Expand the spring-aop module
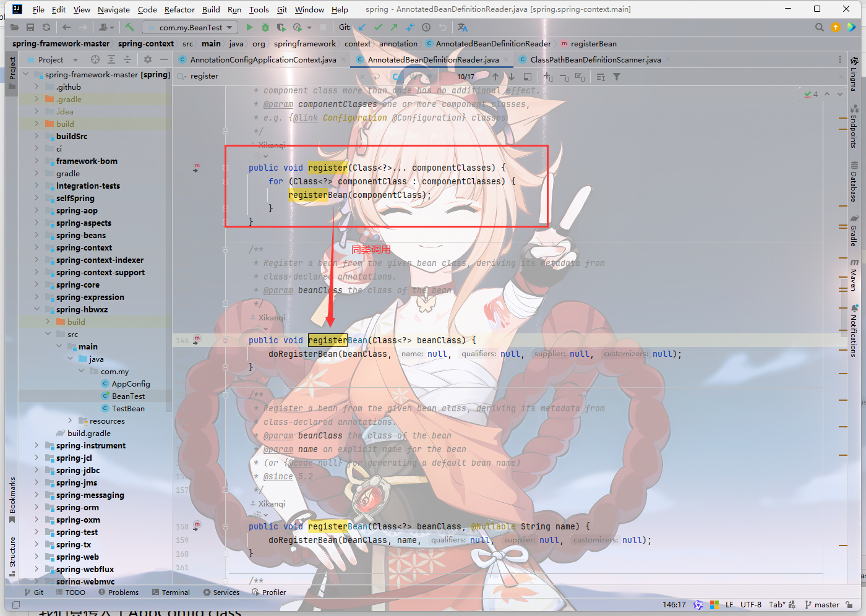Screen dimensions: 866x616 tap(36, 210)
